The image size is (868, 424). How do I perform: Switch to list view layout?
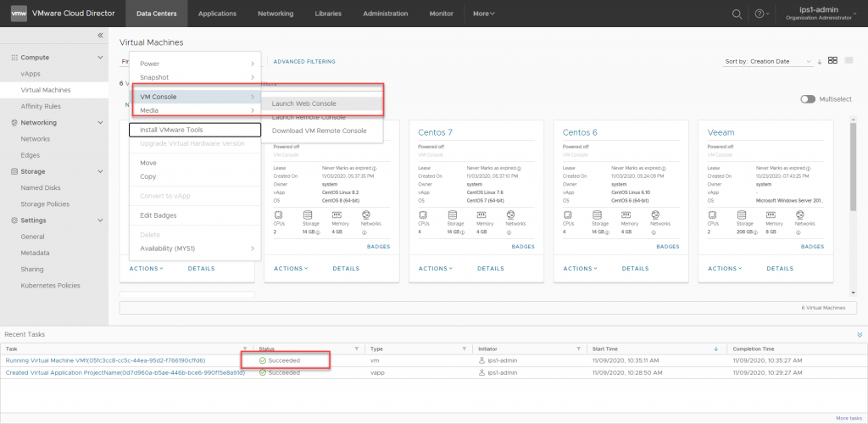click(x=849, y=61)
